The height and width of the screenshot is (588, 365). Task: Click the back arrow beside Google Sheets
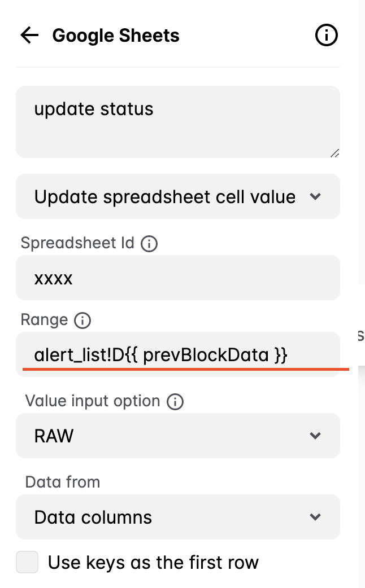[28, 35]
